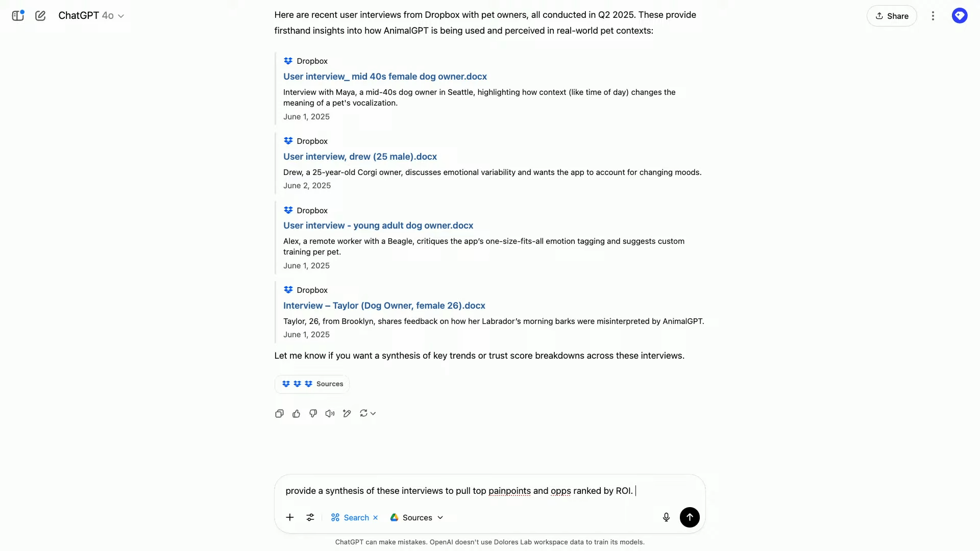The width and height of the screenshot is (980, 551).
Task: Send the message with arrow button
Action: click(x=690, y=517)
